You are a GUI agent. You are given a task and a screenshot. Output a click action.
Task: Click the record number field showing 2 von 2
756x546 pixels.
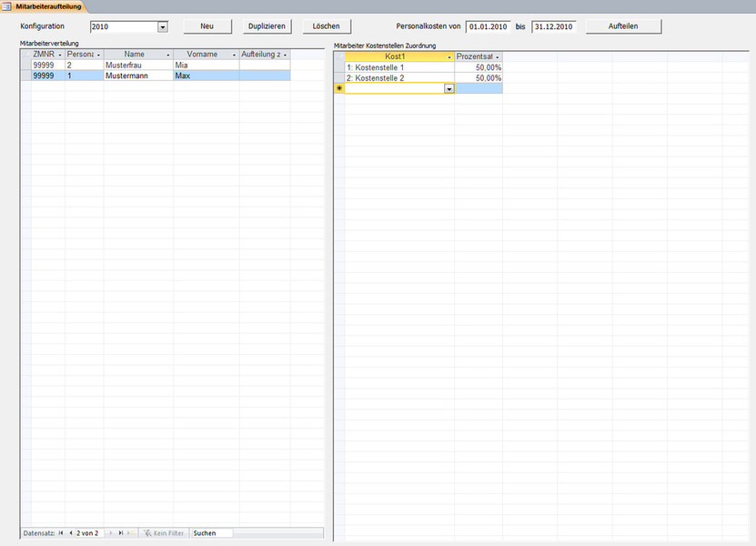pyautogui.click(x=89, y=533)
